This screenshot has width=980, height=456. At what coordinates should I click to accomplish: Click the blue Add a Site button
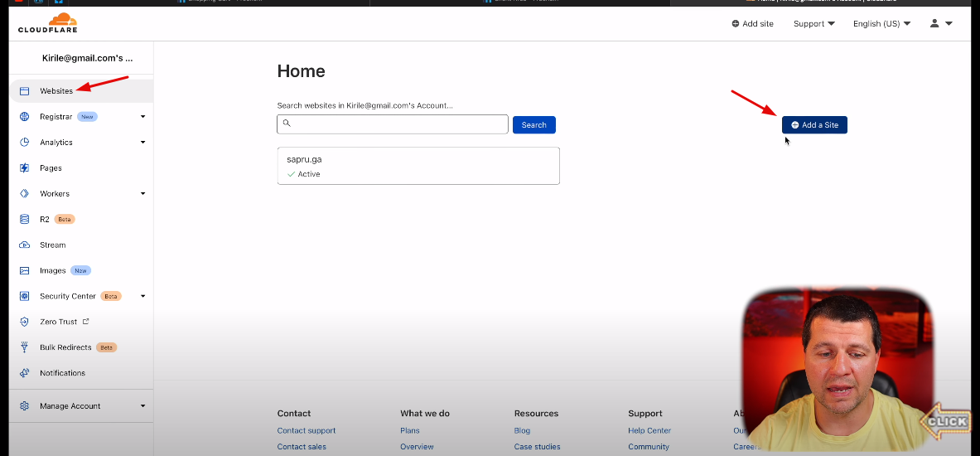(x=814, y=125)
